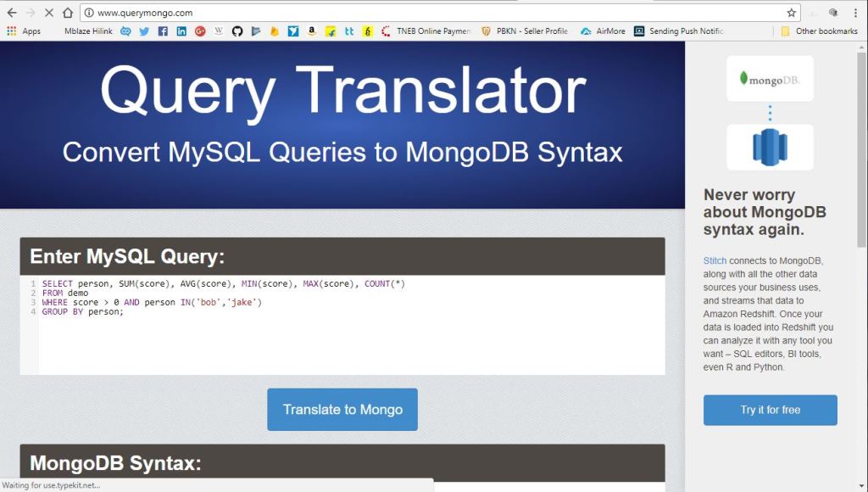Open the GitHub bookmark icon
Screen dimensions: 868x492
(237, 31)
